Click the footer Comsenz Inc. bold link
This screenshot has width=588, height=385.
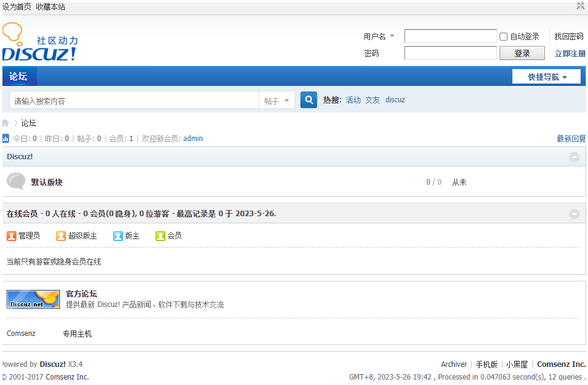(x=561, y=364)
